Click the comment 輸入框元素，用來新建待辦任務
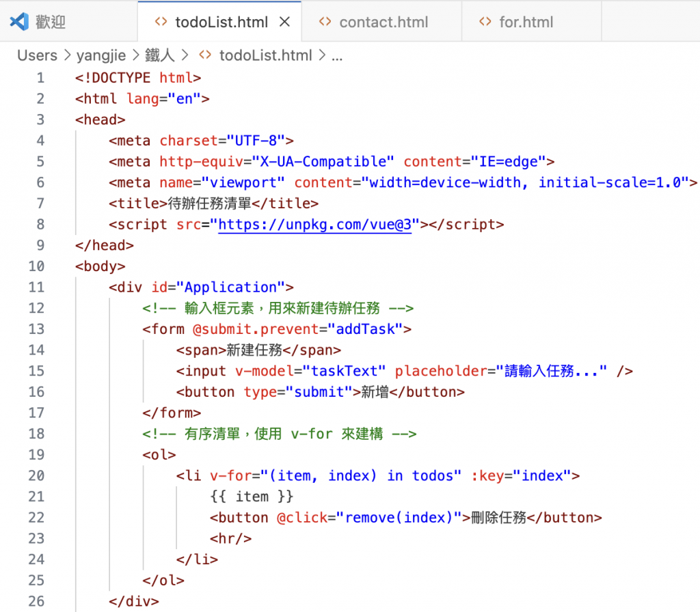 coord(282,308)
